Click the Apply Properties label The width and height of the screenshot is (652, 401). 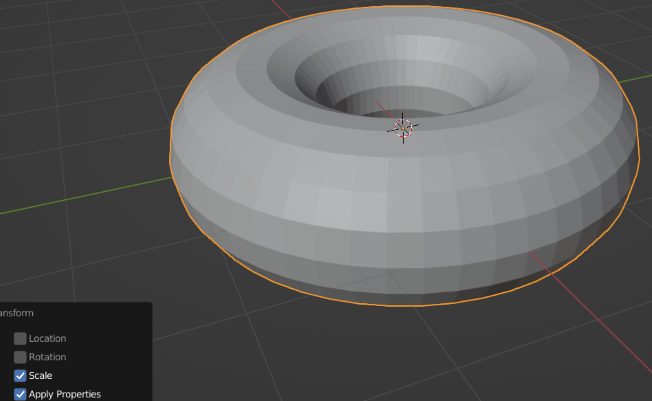pos(65,394)
